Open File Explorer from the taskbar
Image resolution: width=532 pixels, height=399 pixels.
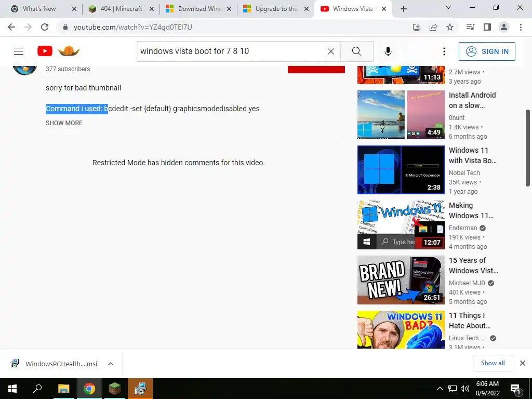63,389
